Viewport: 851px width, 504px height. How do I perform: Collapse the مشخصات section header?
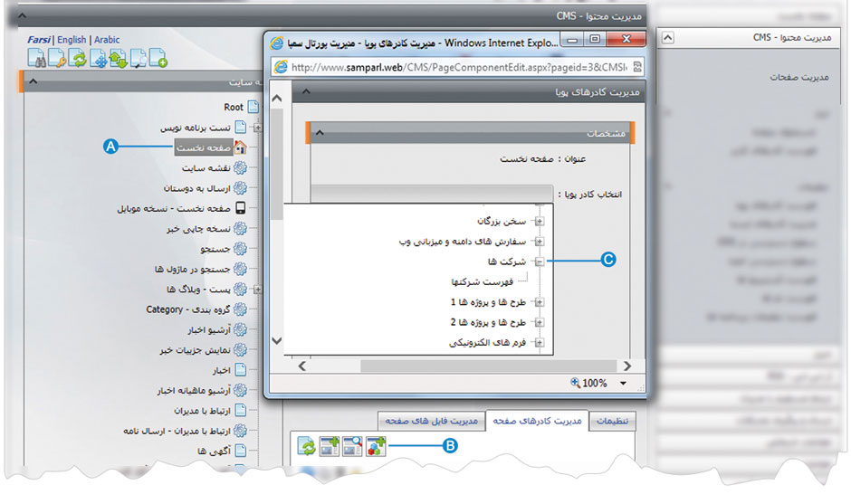pyautogui.click(x=320, y=133)
